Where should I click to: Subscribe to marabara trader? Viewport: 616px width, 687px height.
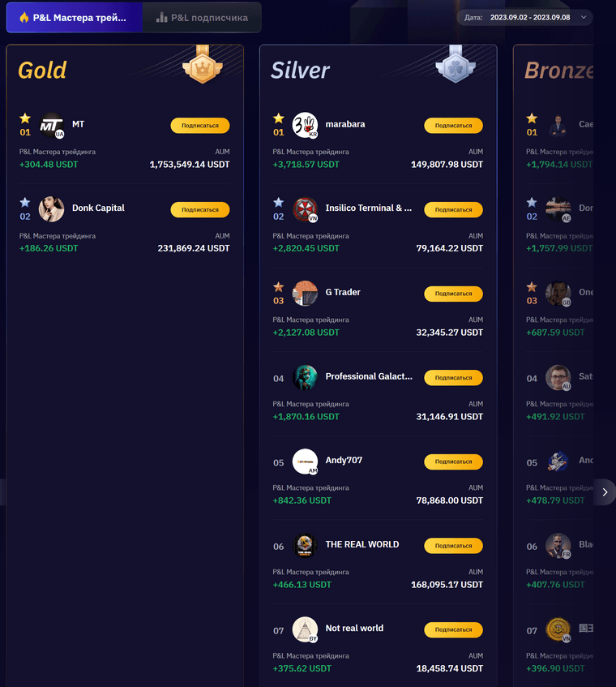pos(454,125)
